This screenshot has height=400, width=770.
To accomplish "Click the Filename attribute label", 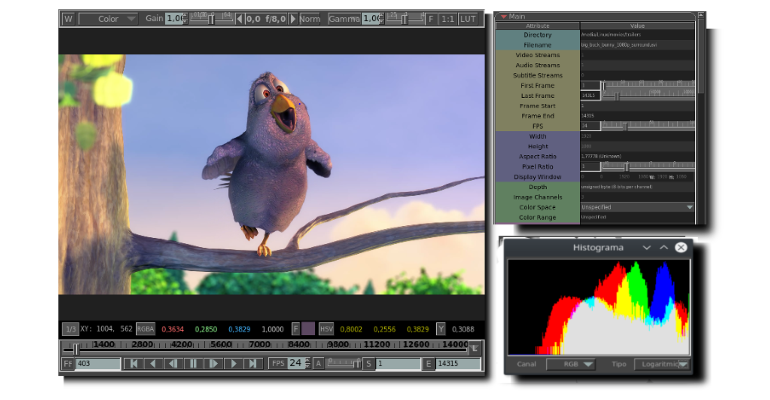I will click(x=537, y=45).
